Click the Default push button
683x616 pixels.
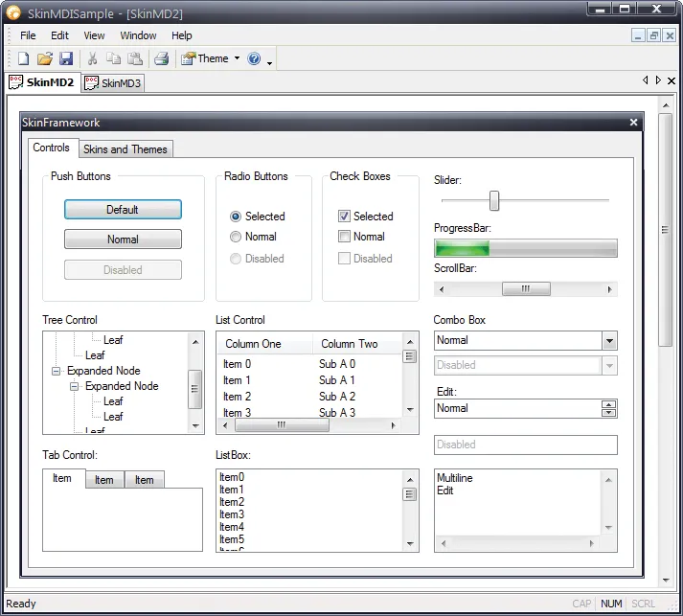pyautogui.click(x=123, y=210)
